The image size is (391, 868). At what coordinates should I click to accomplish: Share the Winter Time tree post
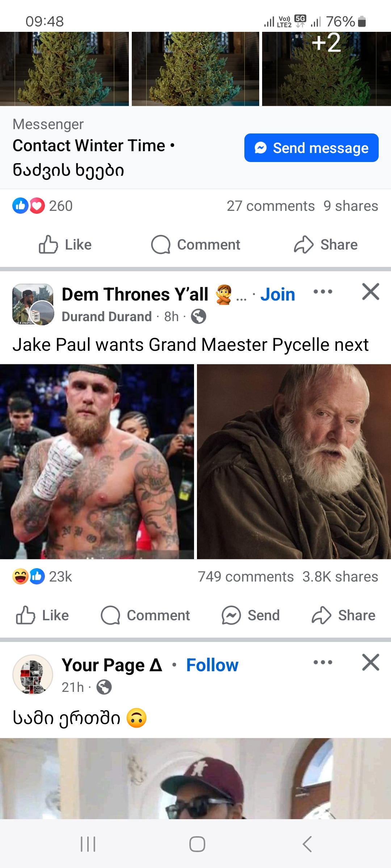pyautogui.click(x=326, y=245)
